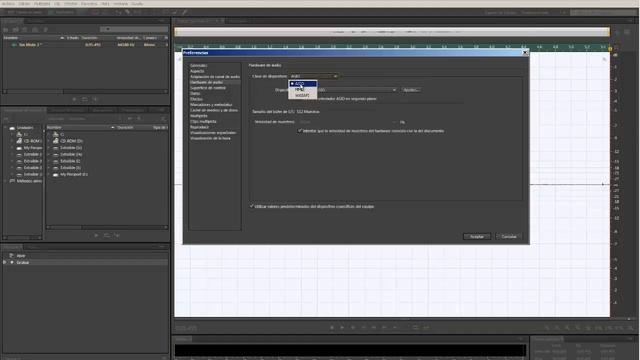Image resolution: width=640 pixels, height=360 pixels.
Task: Expand the Grabar history entry arrow
Action: click(x=4, y=262)
